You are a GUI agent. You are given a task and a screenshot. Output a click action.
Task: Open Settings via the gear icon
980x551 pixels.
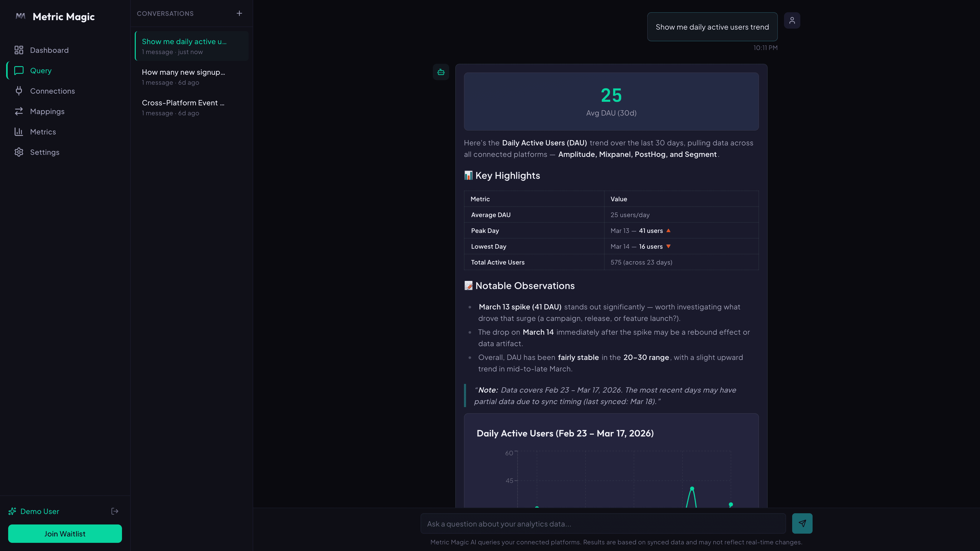(19, 152)
